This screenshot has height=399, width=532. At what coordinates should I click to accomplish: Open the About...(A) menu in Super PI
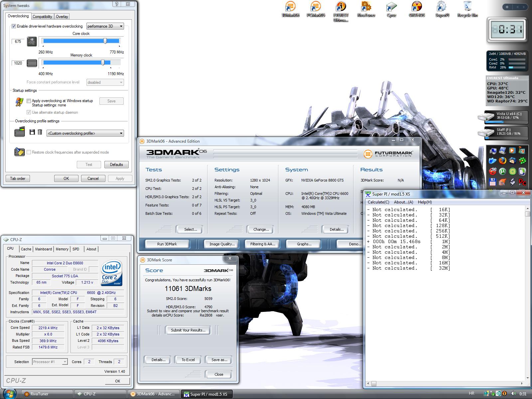(x=403, y=202)
